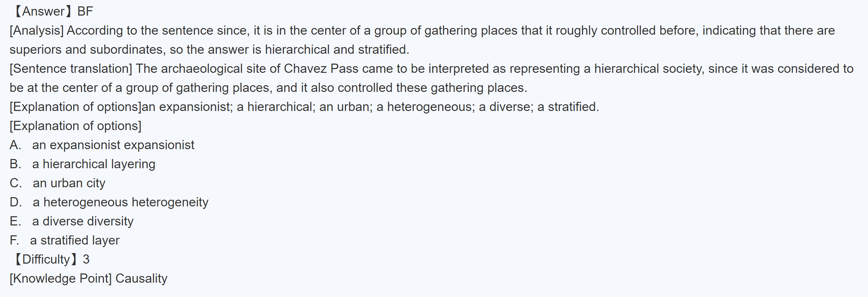Click the phrase hierarchical and stratified

[x=337, y=50]
